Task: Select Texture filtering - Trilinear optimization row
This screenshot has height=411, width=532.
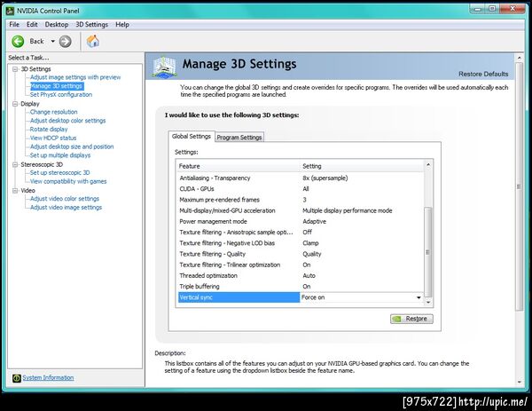Action: pyautogui.click(x=301, y=265)
